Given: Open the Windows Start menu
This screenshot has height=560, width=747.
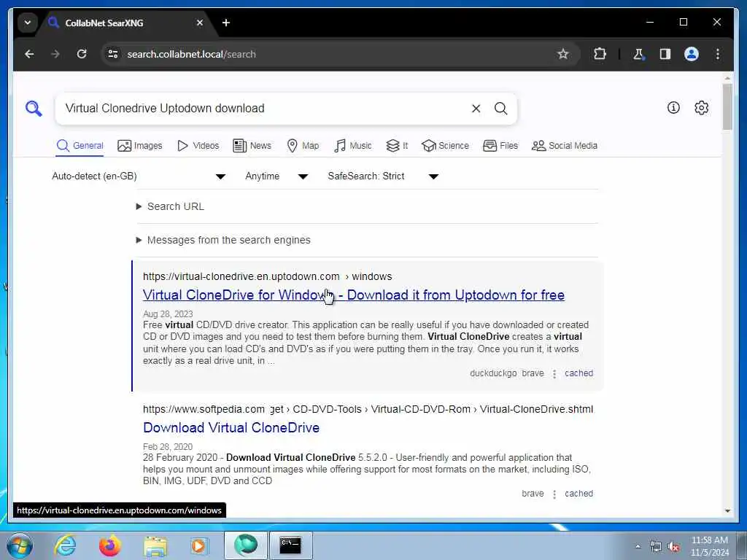Looking at the screenshot, I should 20,545.
